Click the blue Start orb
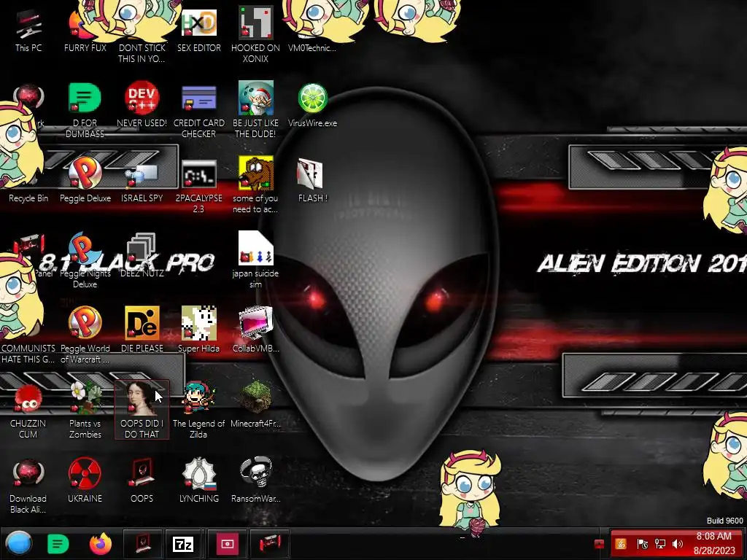The width and height of the screenshot is (747, 560). click(19, 543)
